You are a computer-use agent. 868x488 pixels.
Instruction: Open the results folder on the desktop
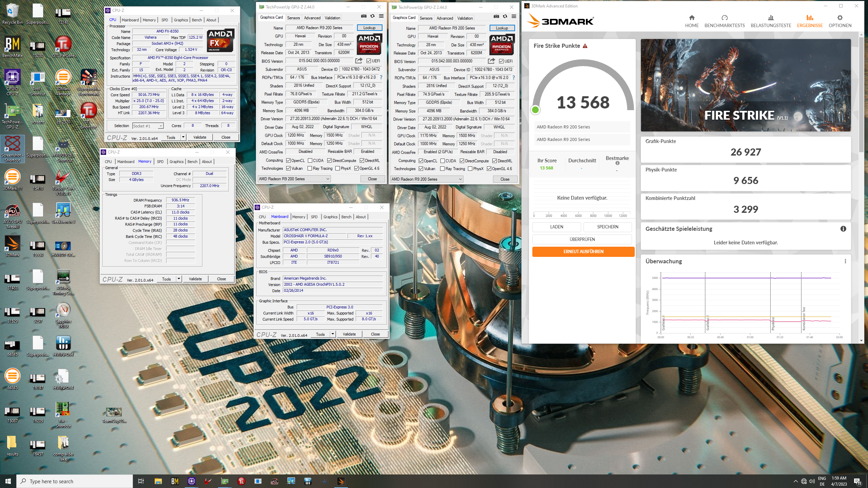point(12,445)
